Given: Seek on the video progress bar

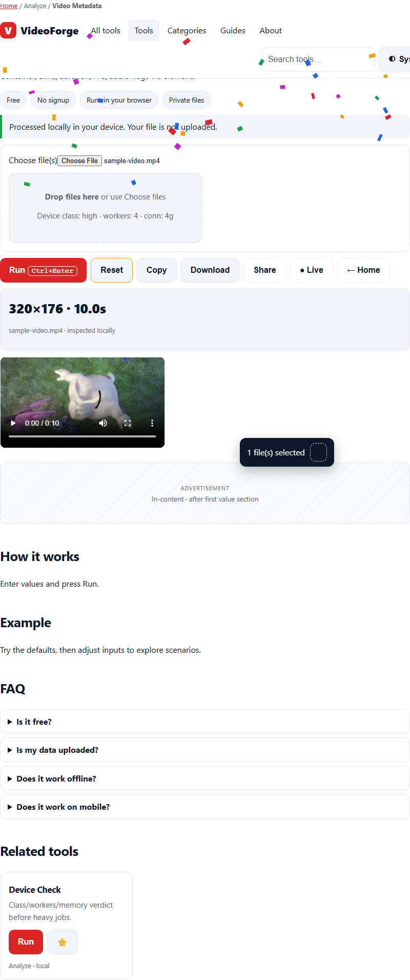Looking at the screenshot, I should point(82,436).
